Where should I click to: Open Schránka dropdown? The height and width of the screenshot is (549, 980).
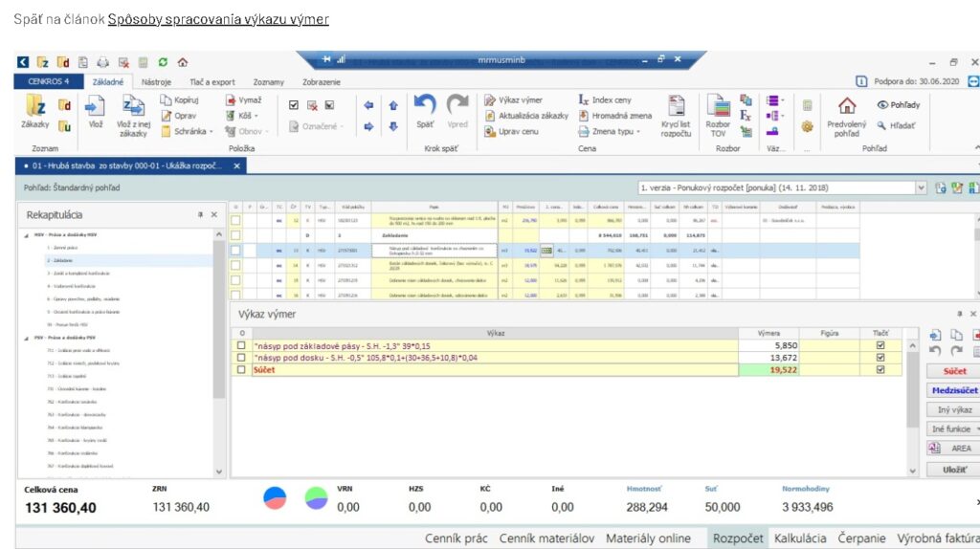click(x=188, y=132)
